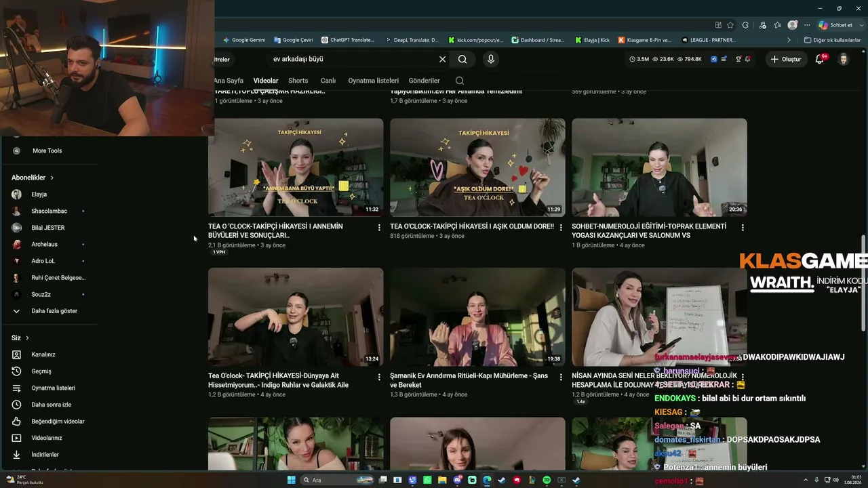868x488 pixels.
Task: Click the search magnifier button
Action: pyautogui.click(x=462, y=59)
